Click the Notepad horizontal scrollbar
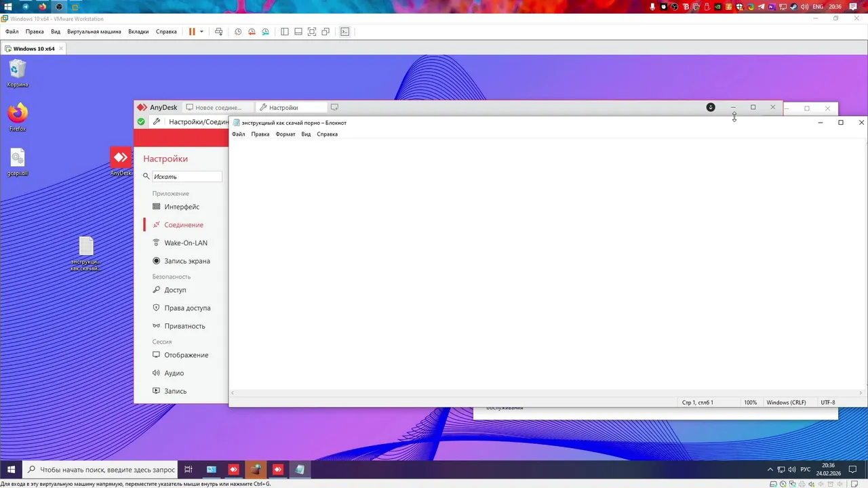Viewport: 868px width, 488px height. pyautogui.click(x=548, y=393)
